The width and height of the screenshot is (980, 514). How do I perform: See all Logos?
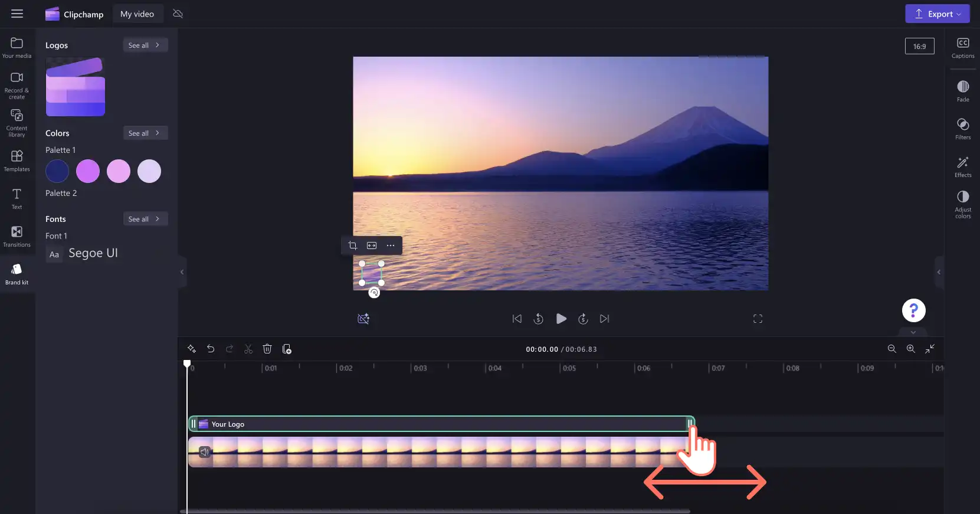click(x=145, y=45)
